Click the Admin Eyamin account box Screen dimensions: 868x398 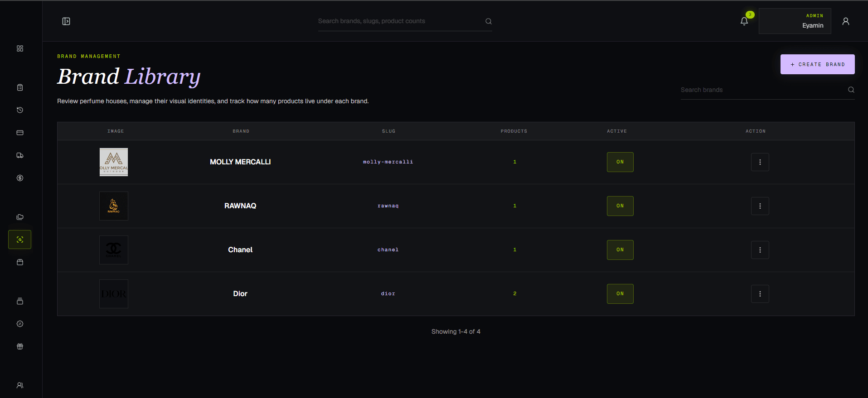tap(795, 21)
